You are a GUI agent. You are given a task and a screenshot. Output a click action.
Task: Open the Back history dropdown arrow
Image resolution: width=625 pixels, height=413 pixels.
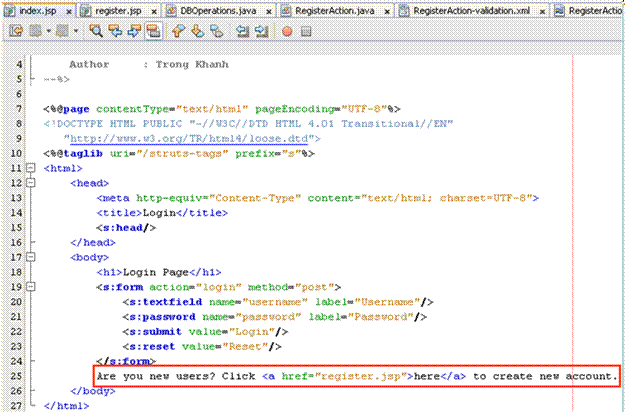pyautogui.click(x=49, y=31)
